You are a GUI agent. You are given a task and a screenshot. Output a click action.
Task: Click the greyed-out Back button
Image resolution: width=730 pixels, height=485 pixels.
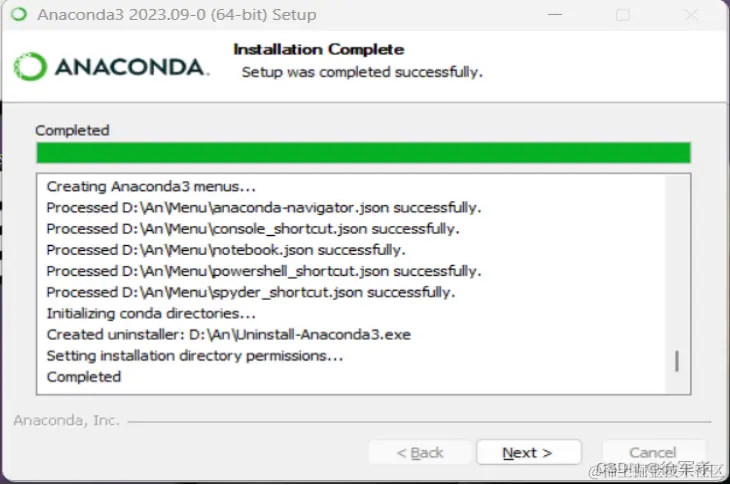tap(420, 452)
